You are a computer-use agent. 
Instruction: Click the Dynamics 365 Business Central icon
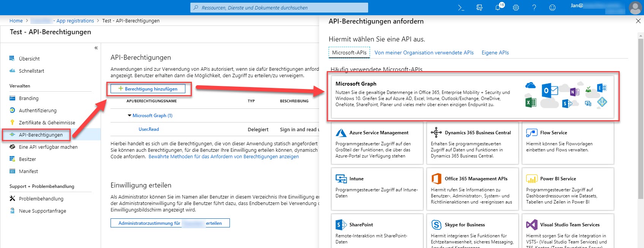(x=436, y=133)
